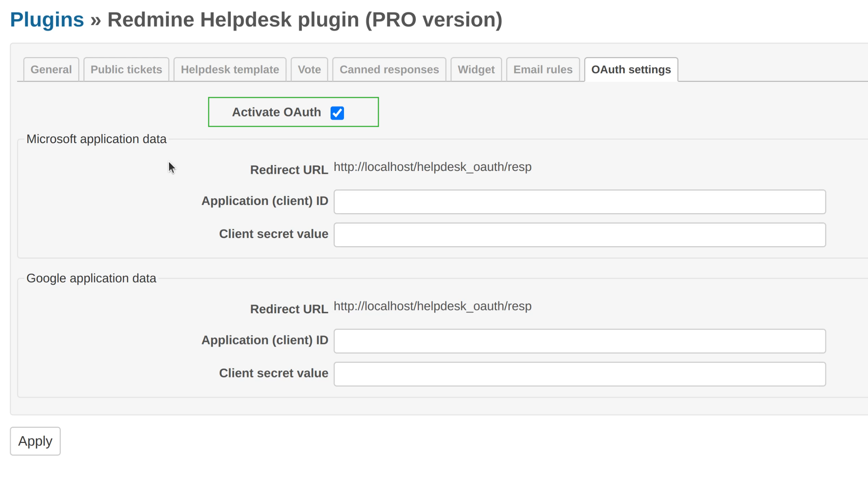This screenshot has height=499, width=868.
Task: Click the Google Client secret value field
Action: point(579,374)
